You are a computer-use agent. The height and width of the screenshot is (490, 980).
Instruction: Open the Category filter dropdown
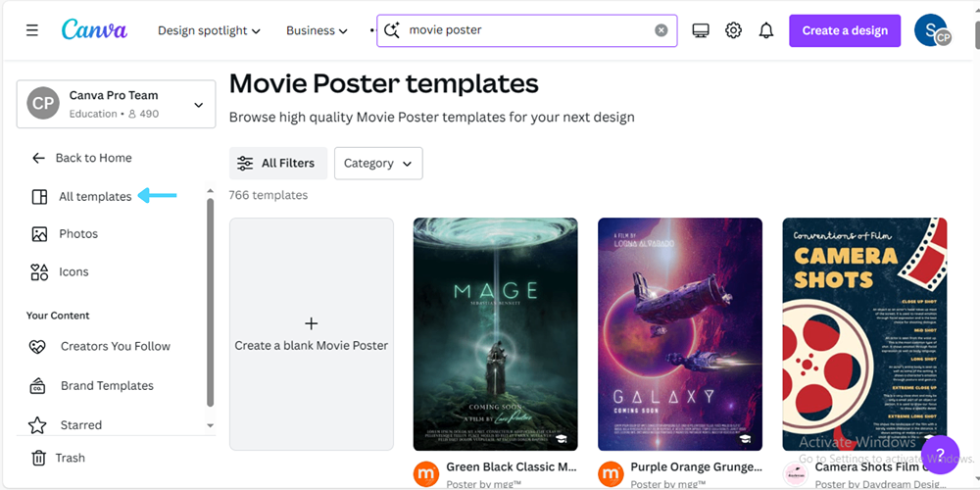378,164
